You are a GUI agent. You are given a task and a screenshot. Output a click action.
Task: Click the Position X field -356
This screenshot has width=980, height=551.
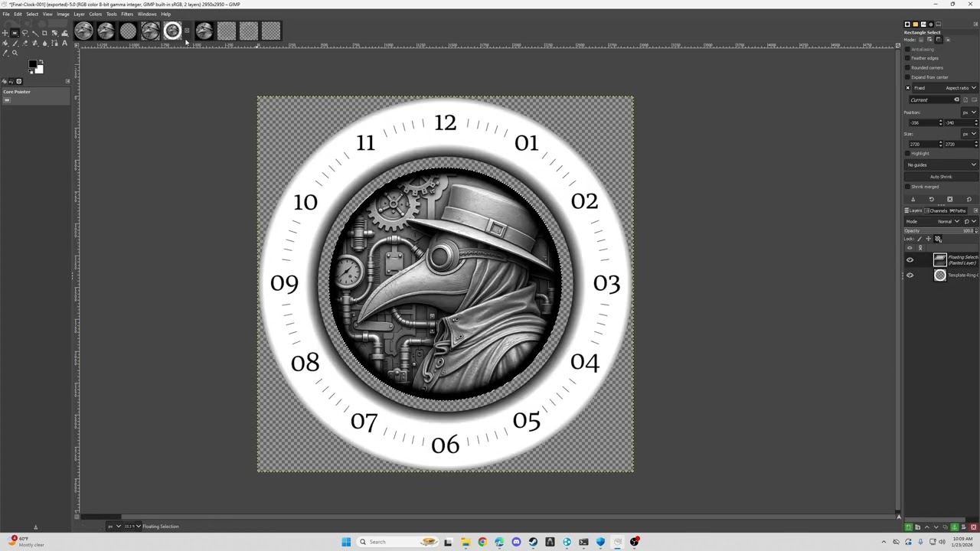(923, 123)
